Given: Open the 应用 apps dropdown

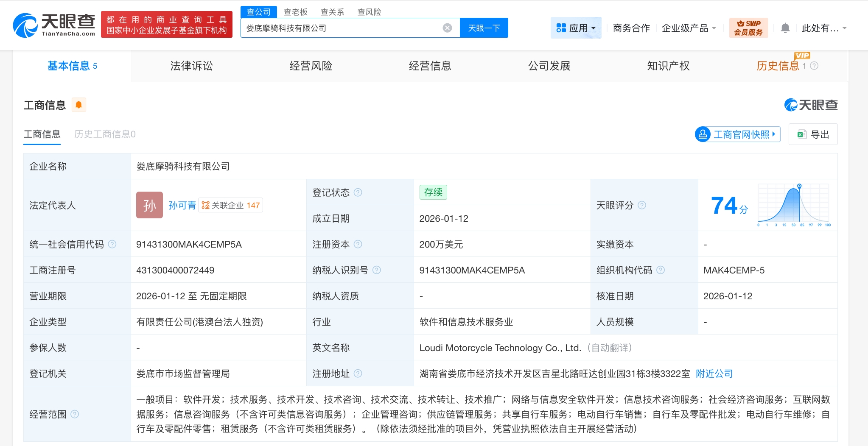Looking at the screenshot, I should [x=577, y=27].
